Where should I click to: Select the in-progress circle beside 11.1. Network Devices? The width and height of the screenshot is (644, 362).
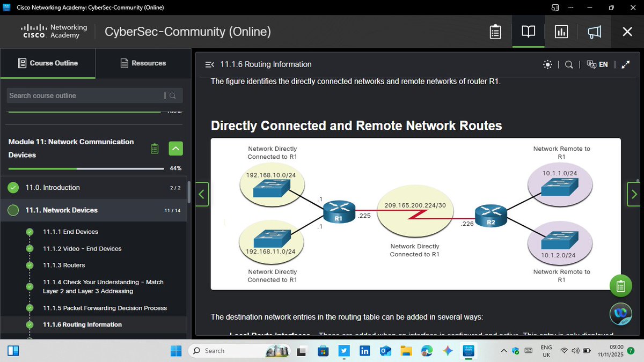[x=13, y=210]
